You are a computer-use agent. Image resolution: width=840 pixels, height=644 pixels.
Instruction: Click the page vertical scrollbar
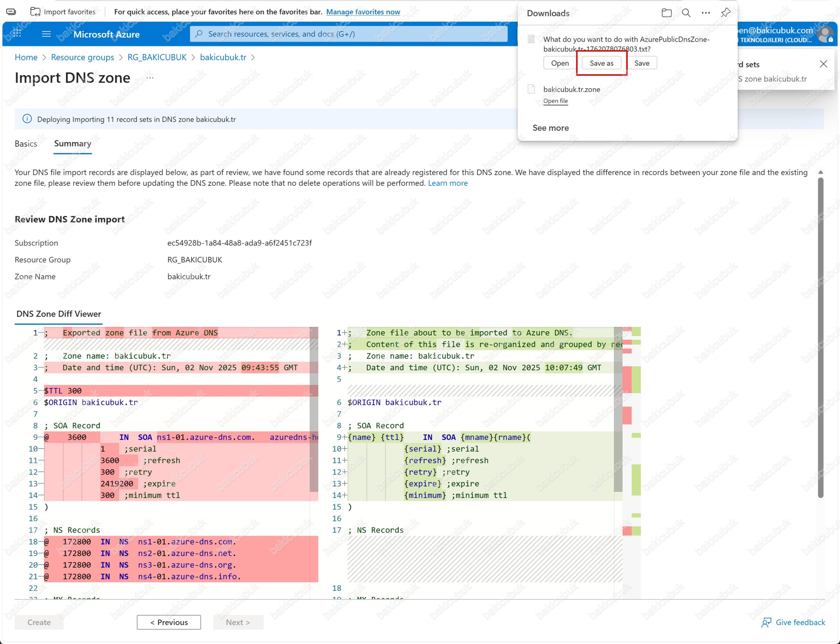coord(820,337)
